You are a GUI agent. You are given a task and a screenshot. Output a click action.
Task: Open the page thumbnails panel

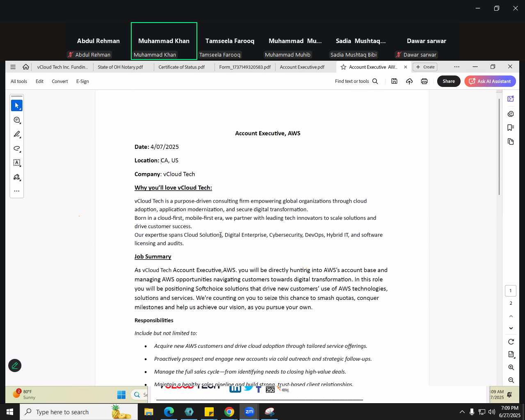coord(511,142)
